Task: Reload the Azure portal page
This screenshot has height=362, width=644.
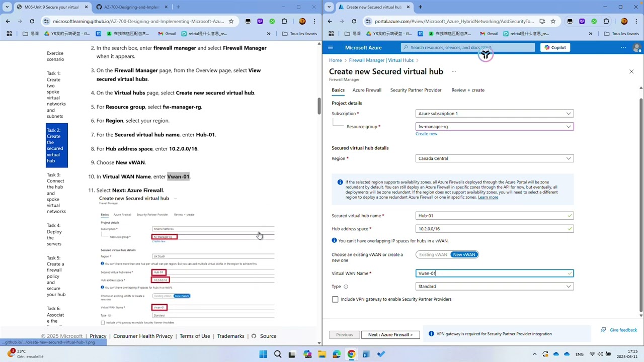Action: click(x=354, y=21)
